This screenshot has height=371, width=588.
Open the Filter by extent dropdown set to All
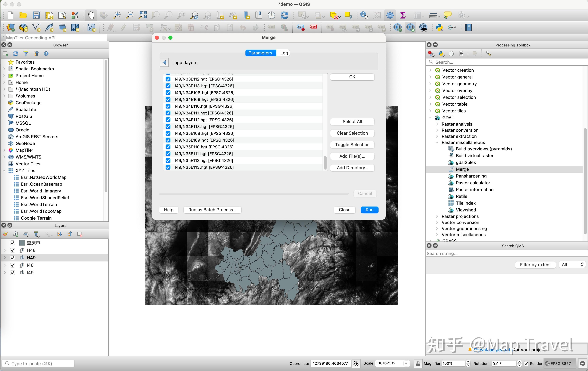572,264
